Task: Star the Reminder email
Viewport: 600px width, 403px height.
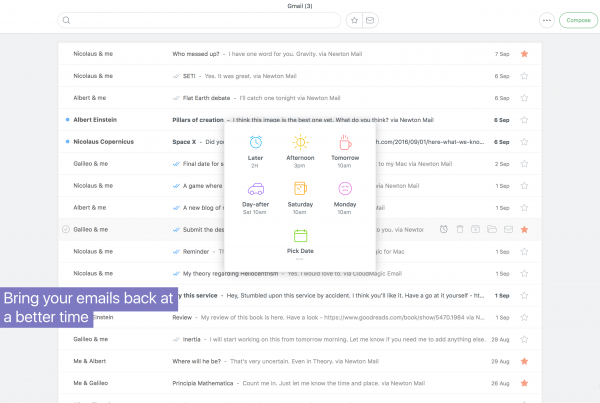Action: point(524,251)
